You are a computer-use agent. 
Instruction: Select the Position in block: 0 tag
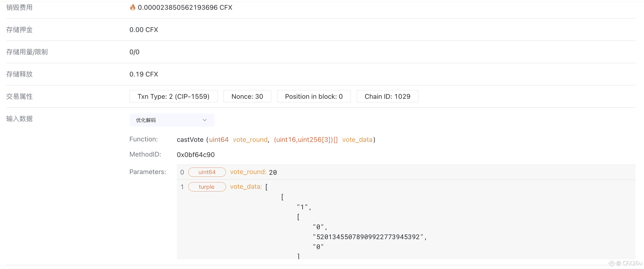click(x=313, y=96)
